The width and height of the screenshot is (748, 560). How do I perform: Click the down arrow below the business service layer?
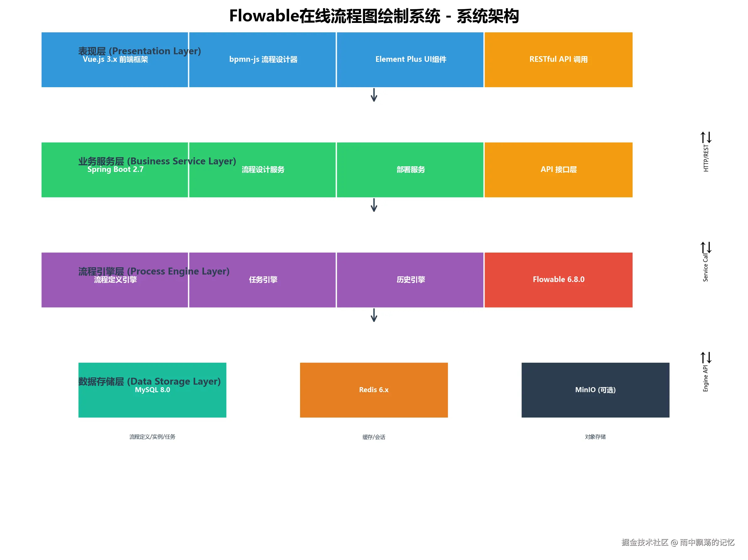point(374,205)
